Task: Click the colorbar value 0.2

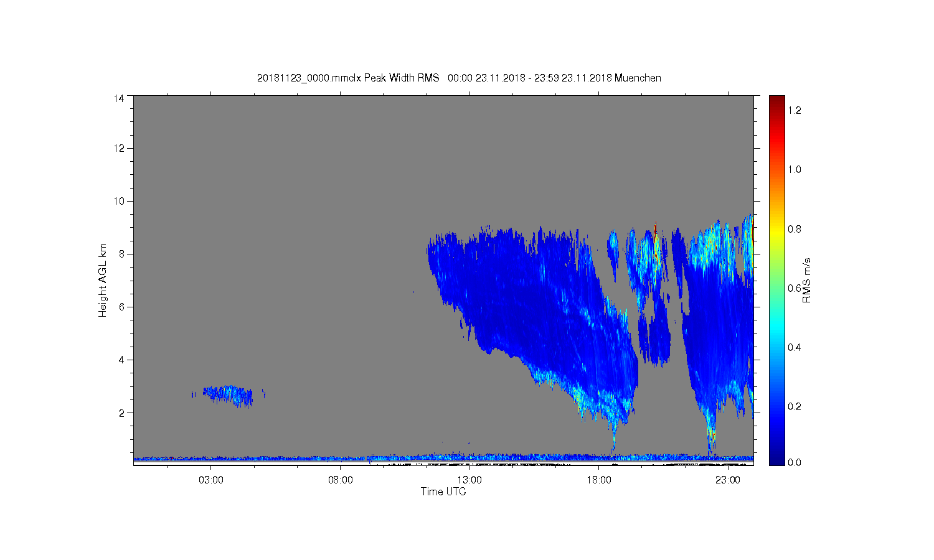Action: 795,406
